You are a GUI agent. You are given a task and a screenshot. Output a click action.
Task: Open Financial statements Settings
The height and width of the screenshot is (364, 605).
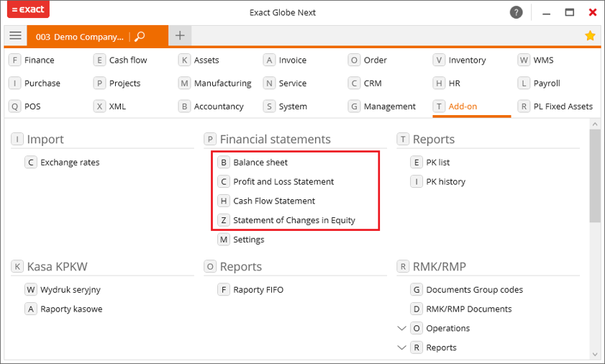point(241,240)
